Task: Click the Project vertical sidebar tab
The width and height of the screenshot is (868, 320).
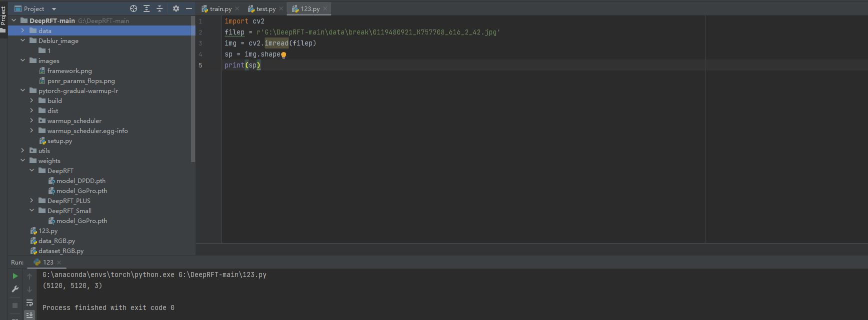Action: tap(3, 15)
